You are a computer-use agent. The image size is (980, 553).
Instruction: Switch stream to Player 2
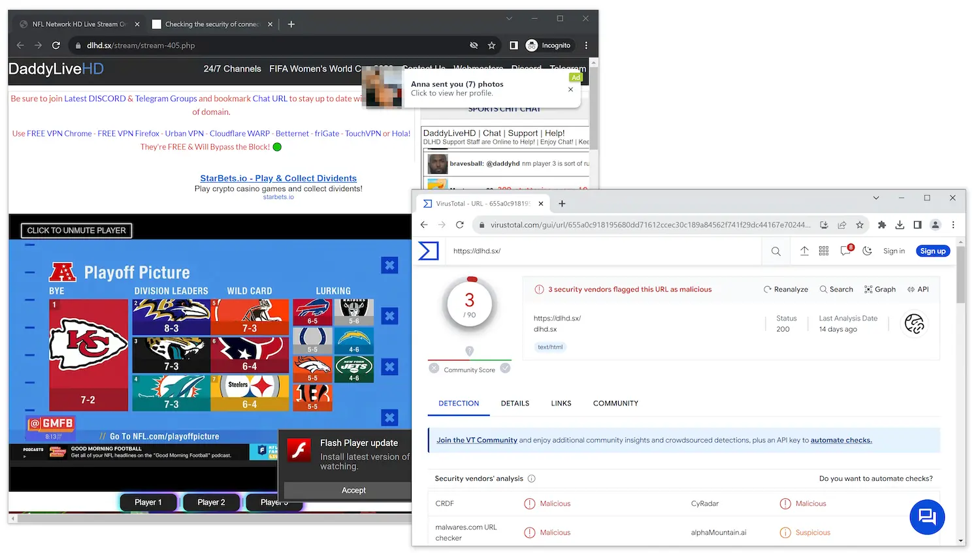point(211,502)
